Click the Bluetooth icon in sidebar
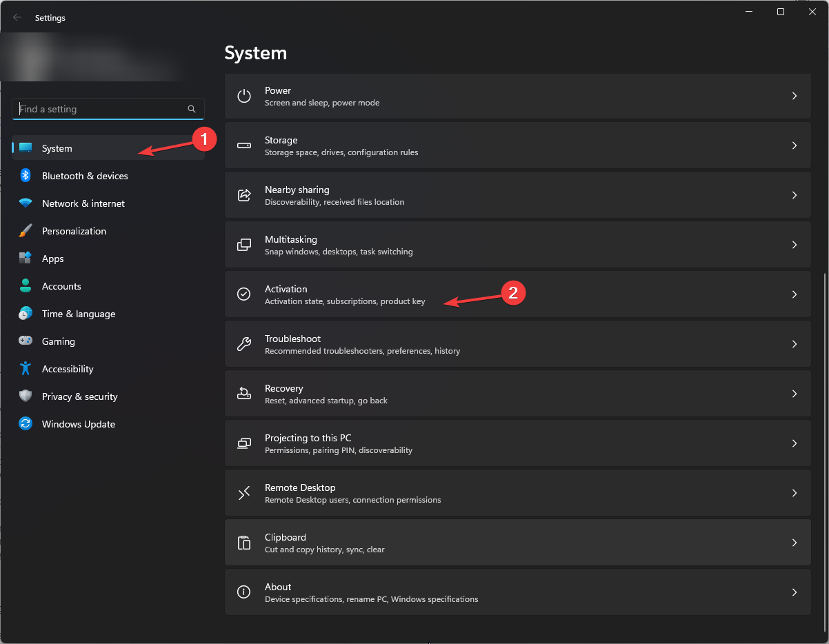 click(x=26, y=176)
